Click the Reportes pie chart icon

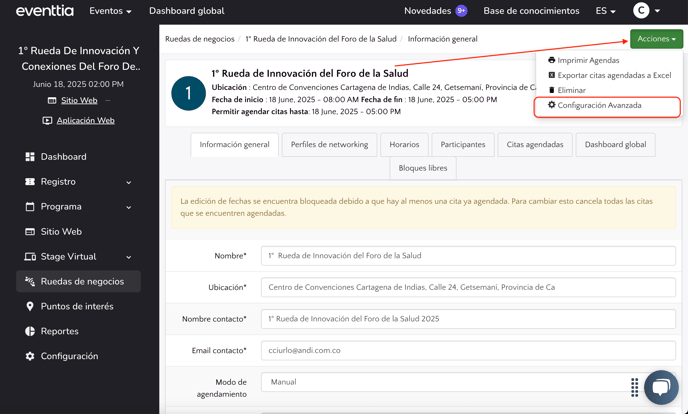point(30,331)
